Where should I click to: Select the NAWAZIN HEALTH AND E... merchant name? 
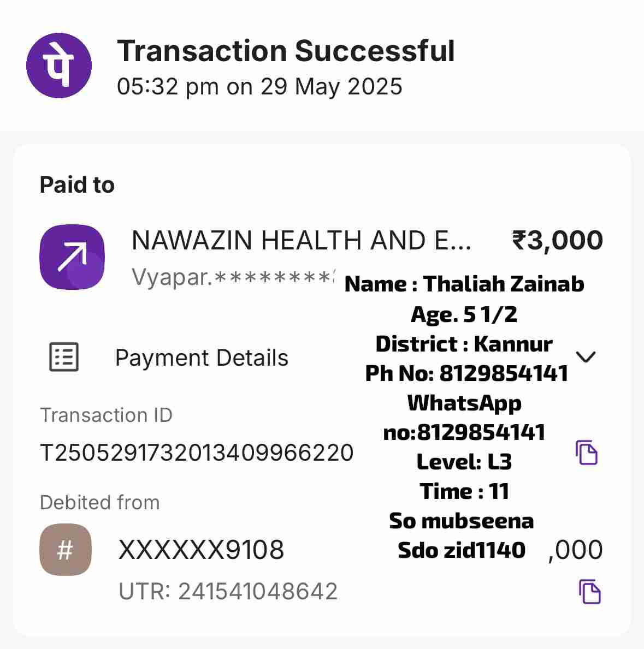301,241
